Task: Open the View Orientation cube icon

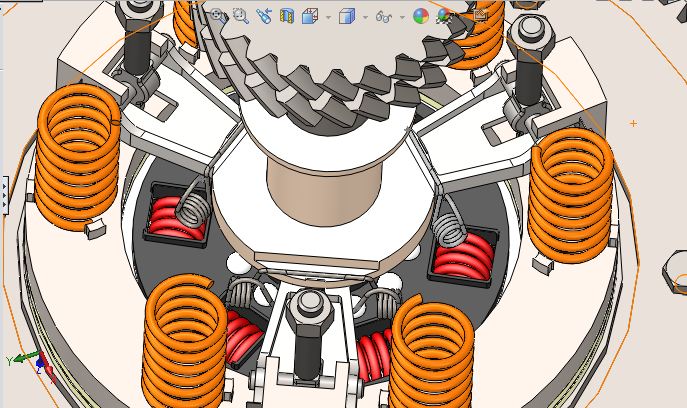Action: coord(310,17)
